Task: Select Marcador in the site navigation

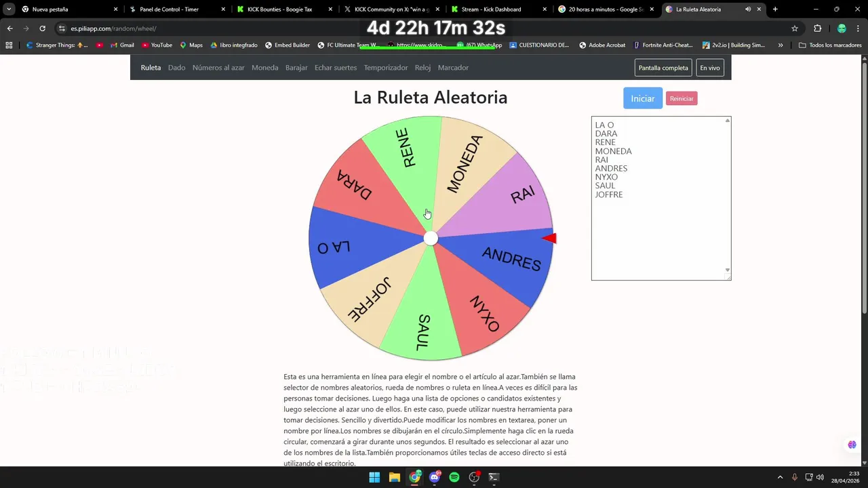Action: click(453, 68)
